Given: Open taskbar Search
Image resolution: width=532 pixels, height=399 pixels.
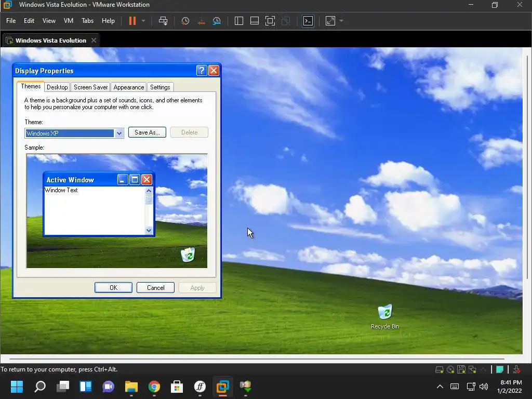Looking at the screenshot, I should point(39,387).
